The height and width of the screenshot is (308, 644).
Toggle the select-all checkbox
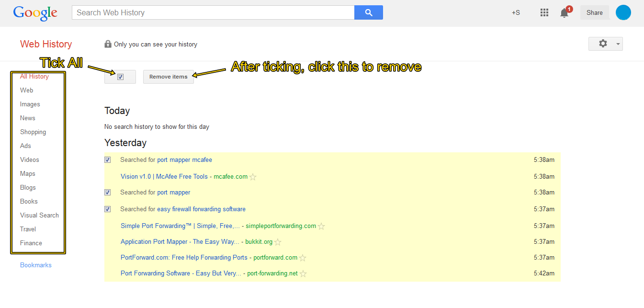coord(121,77)
